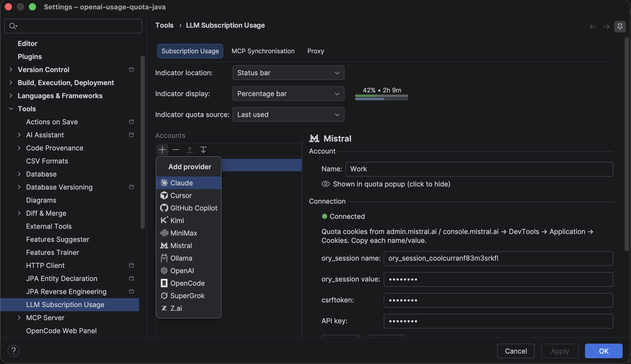Expand Build, Execution, Deployment node

click(11, 83)
